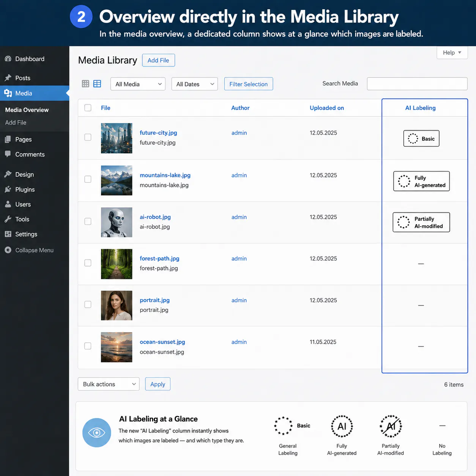Click the ai-robot.jpg thumbnail
This screenshot has width=476, height=476.
[x=117, y=222]
